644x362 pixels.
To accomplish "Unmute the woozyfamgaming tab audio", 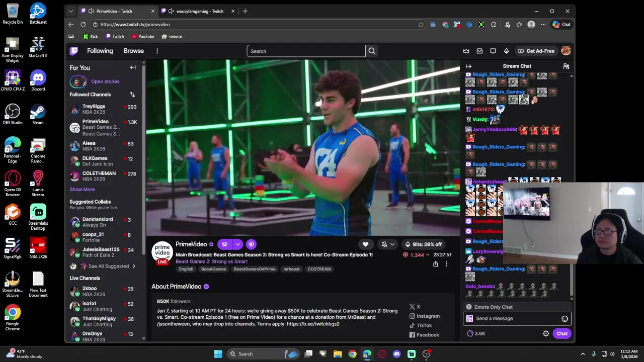I will pyautogui.click(x=171, y=11).
